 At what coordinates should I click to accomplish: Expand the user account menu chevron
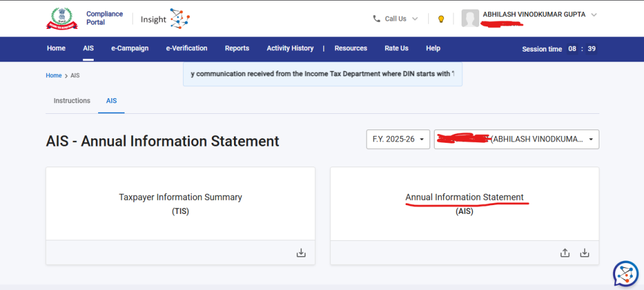click(594, 14)
